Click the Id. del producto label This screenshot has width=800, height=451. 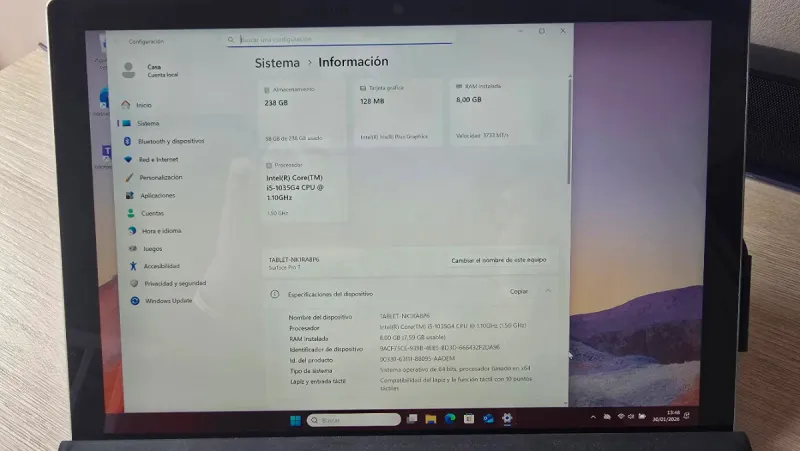pyautogui.click(x=311, y=360)
